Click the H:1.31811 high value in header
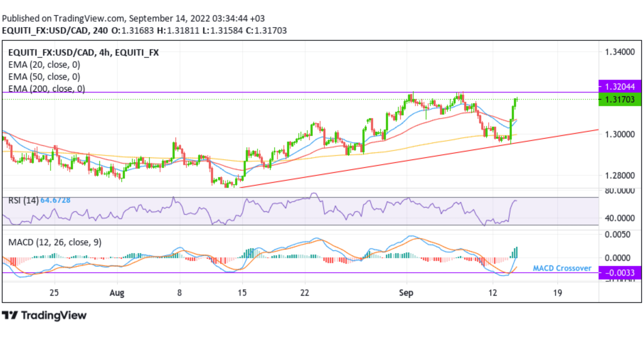 click(x=178, y=30)
